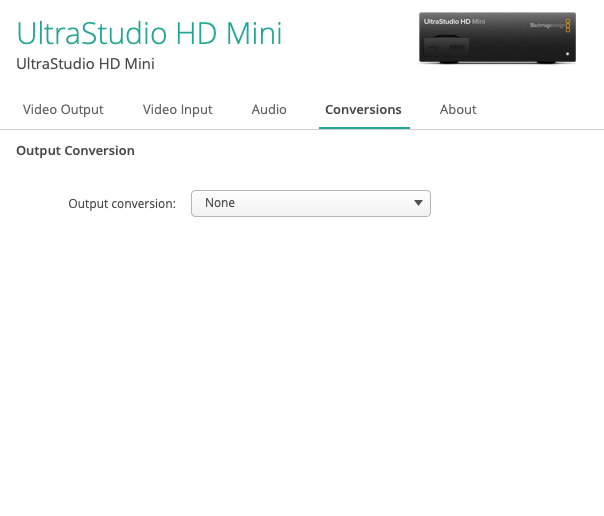Open the About tab
The width and height of the screenshot is (604, 516).
[x=458, y=110]
